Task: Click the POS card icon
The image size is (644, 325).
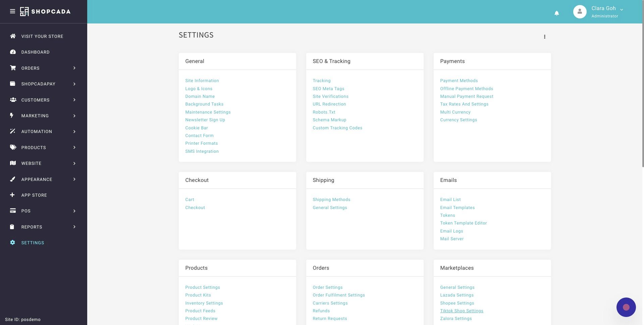Action: coord(13,211)
